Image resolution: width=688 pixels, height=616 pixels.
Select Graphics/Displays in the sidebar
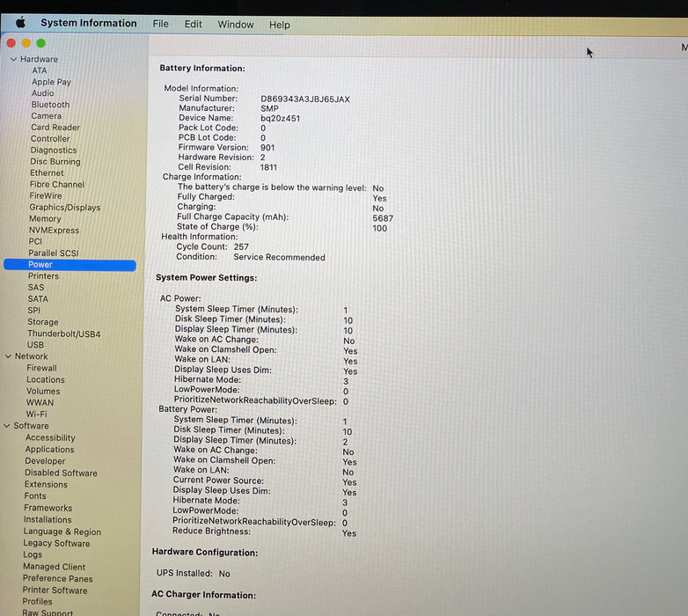pyautogui.click(x=65, y=207)
